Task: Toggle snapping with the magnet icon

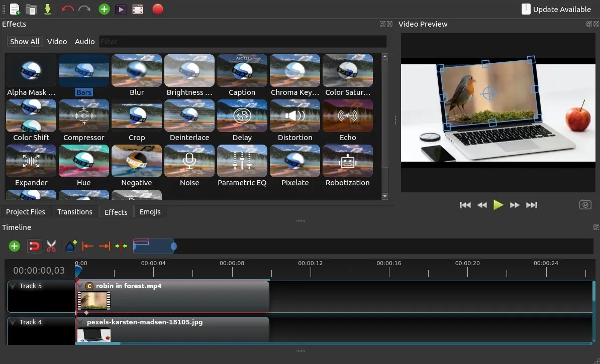Action: point(34,246)
